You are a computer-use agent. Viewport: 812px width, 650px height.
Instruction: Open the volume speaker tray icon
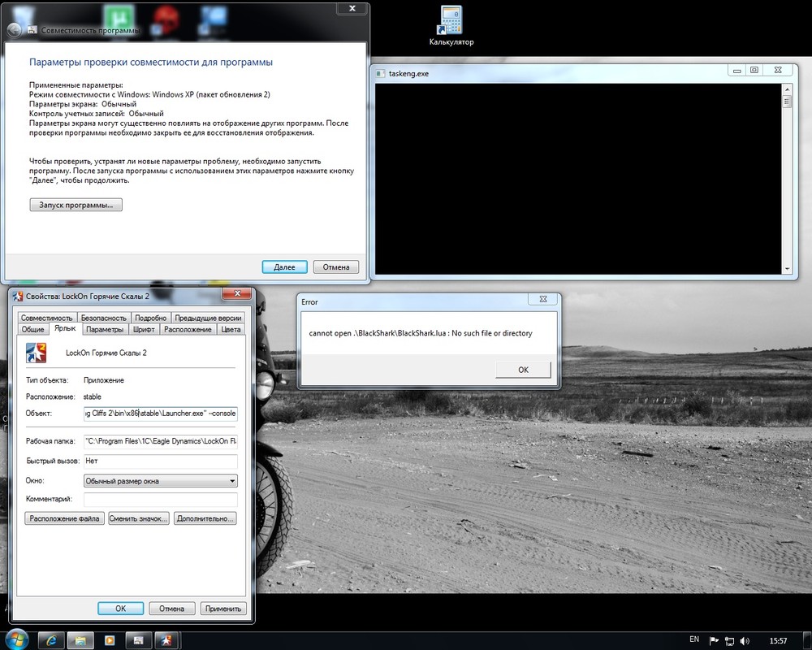745,641
